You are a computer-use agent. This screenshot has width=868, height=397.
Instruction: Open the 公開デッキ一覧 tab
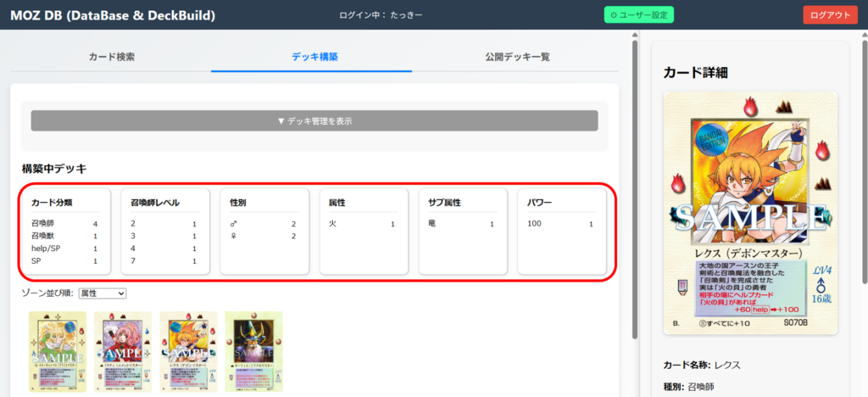517,57
